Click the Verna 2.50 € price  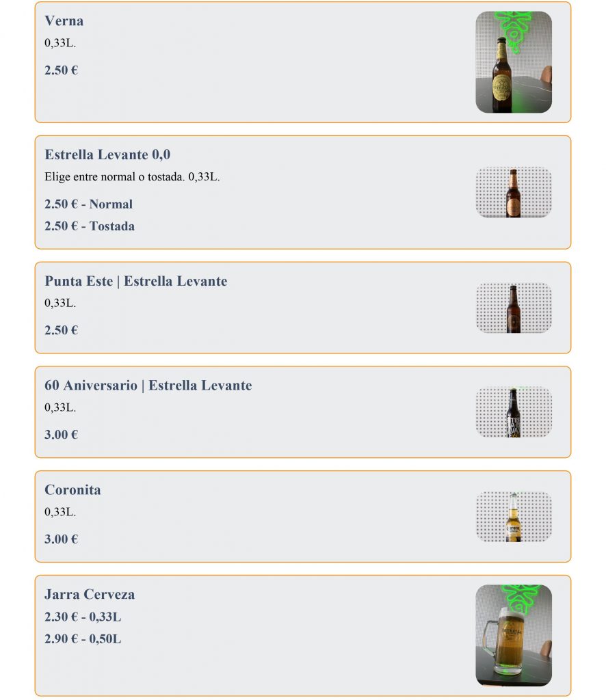pyautogui.click(x=61, y=70)
